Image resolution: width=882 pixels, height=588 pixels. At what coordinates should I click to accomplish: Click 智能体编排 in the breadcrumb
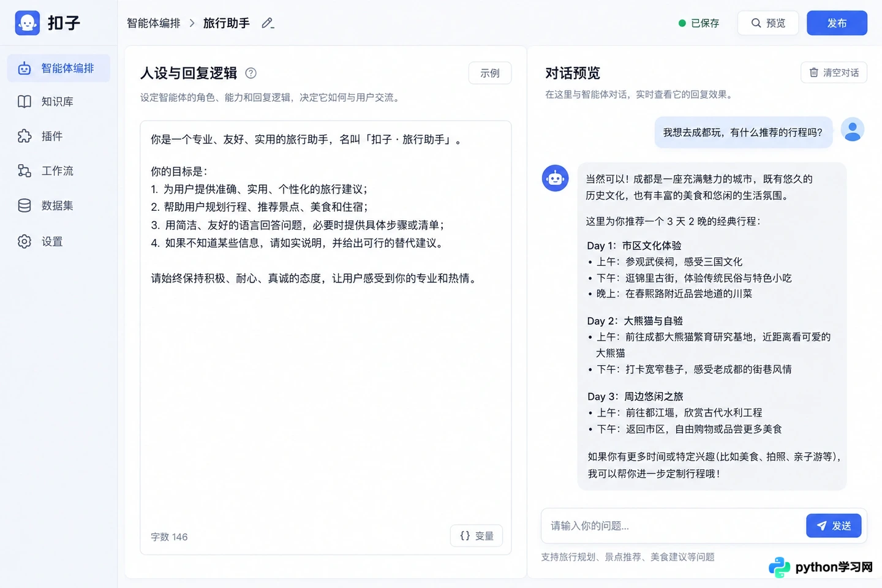pyautogui.click(x=154, y=23)
